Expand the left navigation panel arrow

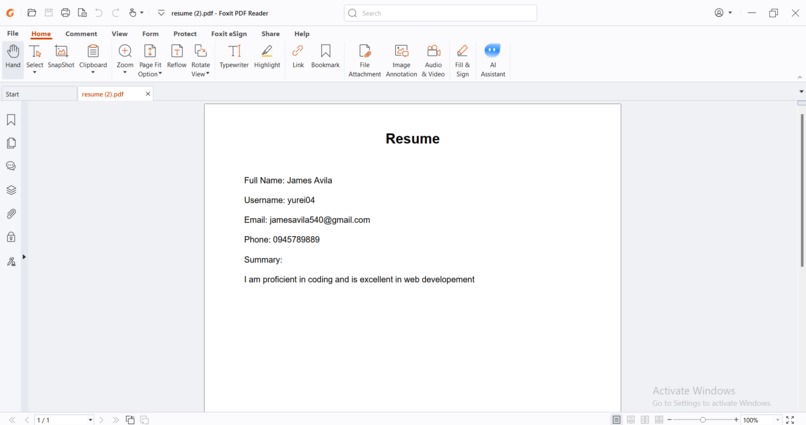pos(24,257)
